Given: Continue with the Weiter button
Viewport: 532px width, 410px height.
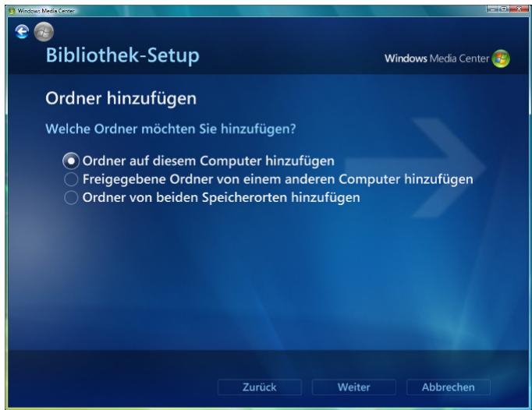Looking at the screenshot, I should [354, 387].
